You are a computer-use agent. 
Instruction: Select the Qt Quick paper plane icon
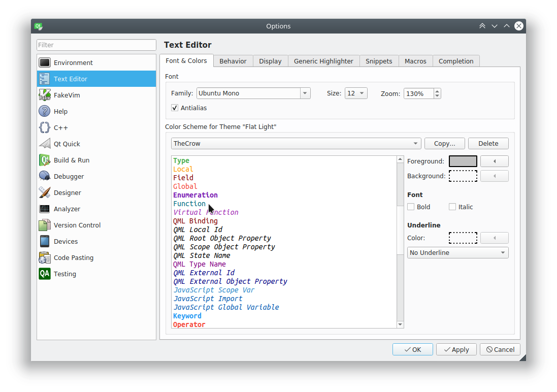[x=45, y=144]
